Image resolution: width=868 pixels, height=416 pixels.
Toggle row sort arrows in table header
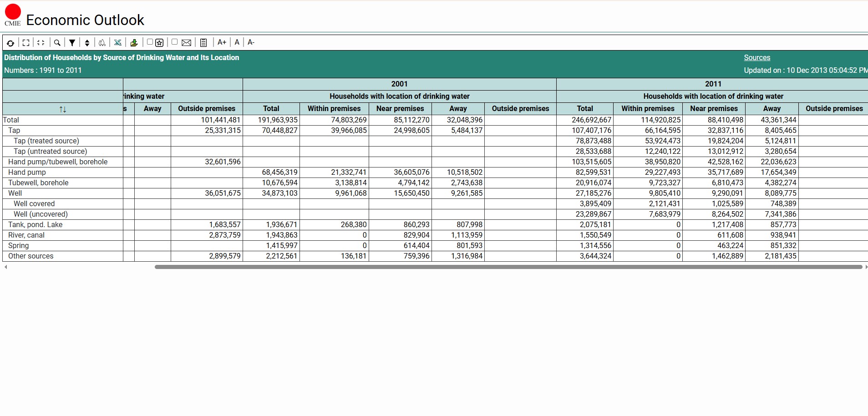pyautogui.click(x=63, y=109)
